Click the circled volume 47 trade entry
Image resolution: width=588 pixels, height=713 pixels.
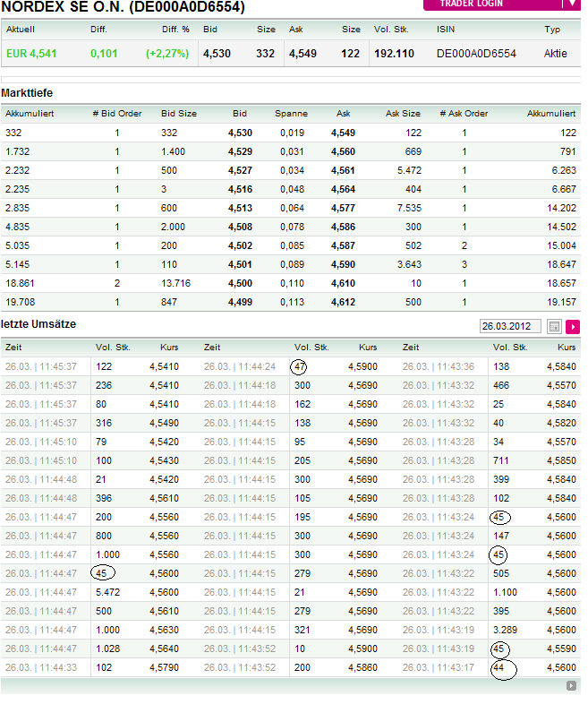coord(299,365)
